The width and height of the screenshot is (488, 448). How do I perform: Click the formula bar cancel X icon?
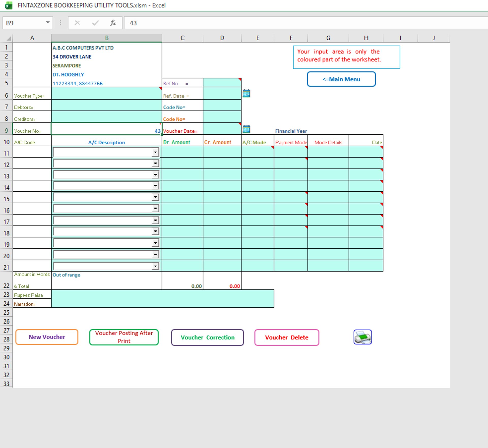point(77,23)
